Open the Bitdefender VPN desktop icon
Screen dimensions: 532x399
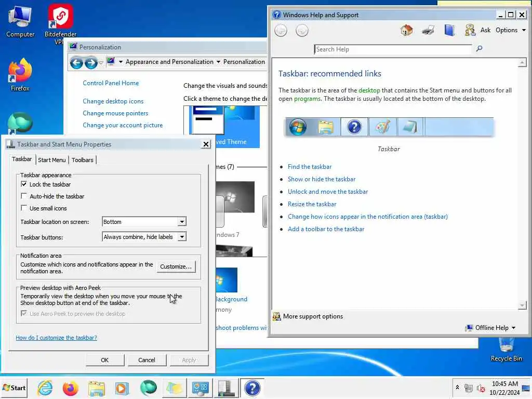point(60,24)
